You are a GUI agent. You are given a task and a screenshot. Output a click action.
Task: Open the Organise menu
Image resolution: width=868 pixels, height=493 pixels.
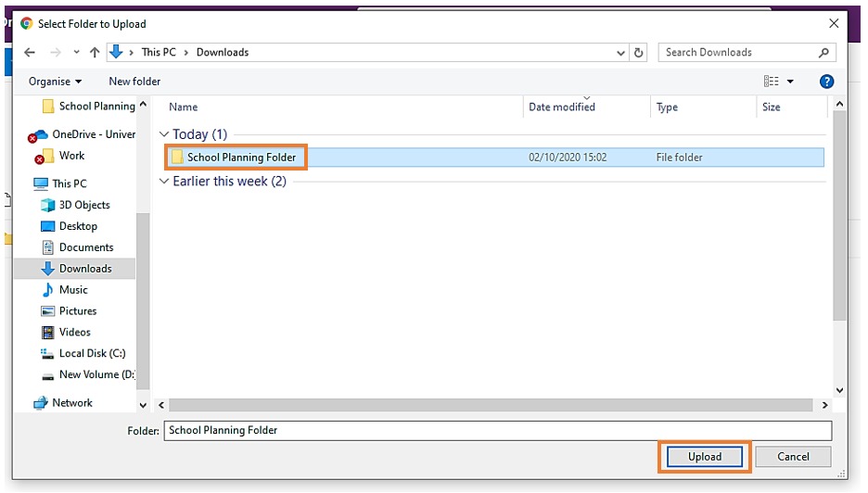click(x=55, y=82)
